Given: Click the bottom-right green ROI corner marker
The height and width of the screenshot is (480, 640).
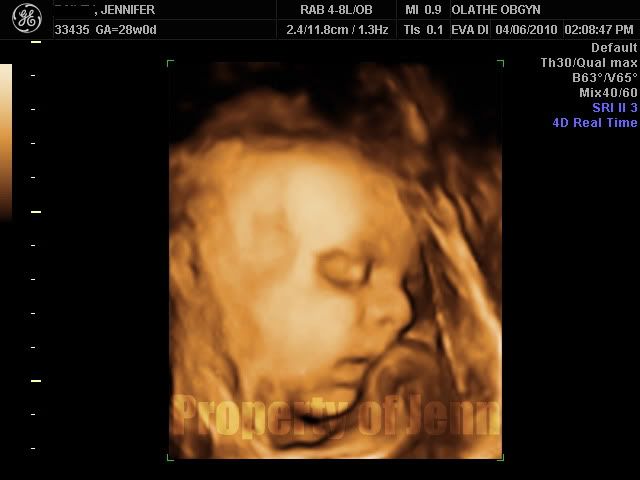Looking at the screenshot, I should coord(500,456).
